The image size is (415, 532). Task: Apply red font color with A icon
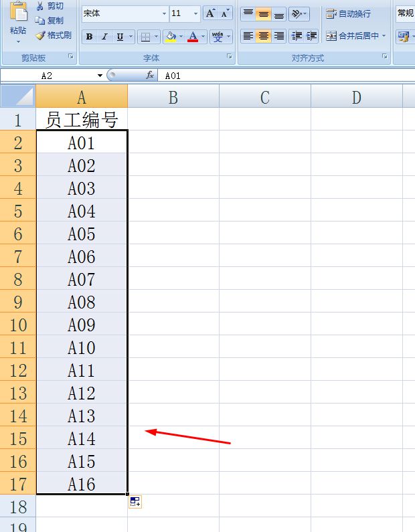click(x=193, y=36)
